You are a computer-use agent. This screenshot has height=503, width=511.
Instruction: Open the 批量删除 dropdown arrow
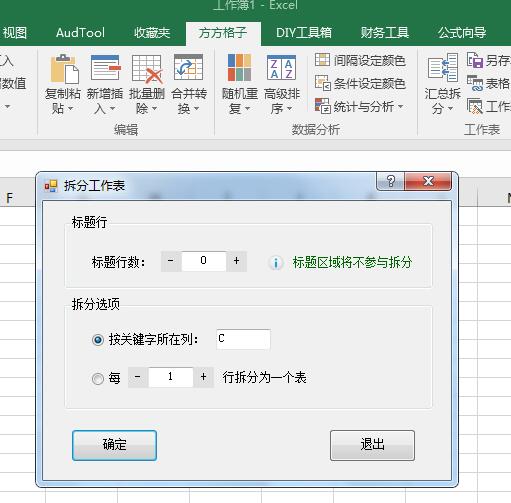click(x=154, y=108)
